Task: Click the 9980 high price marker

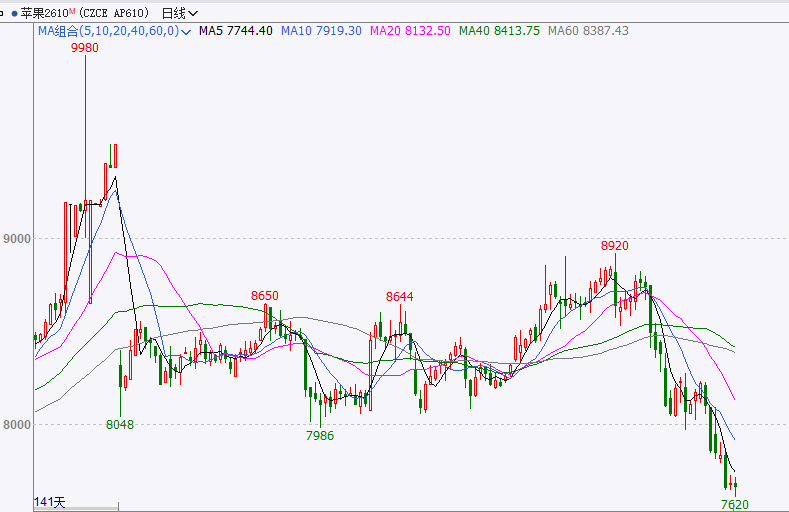Action: click(x=84, y=47)
